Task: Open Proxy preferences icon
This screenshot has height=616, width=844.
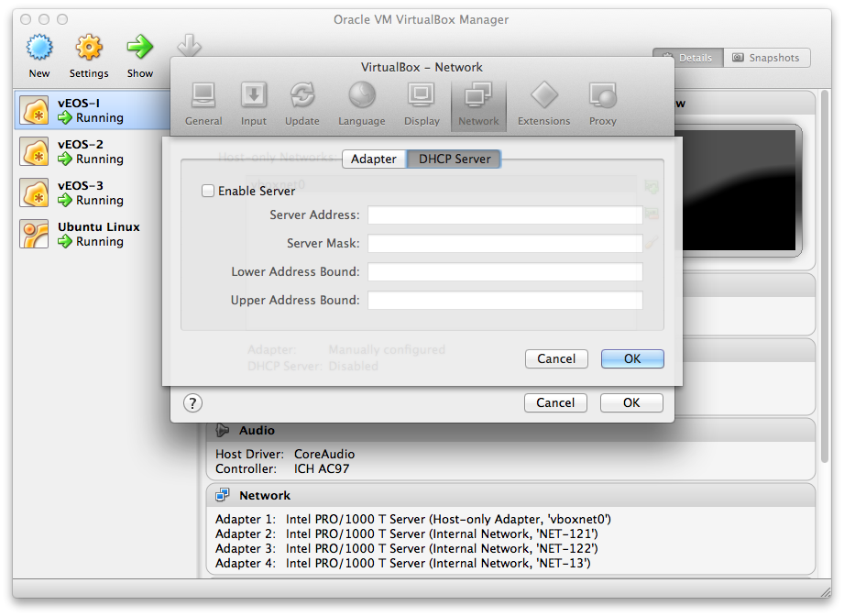Action: click(x=603, y=96)
